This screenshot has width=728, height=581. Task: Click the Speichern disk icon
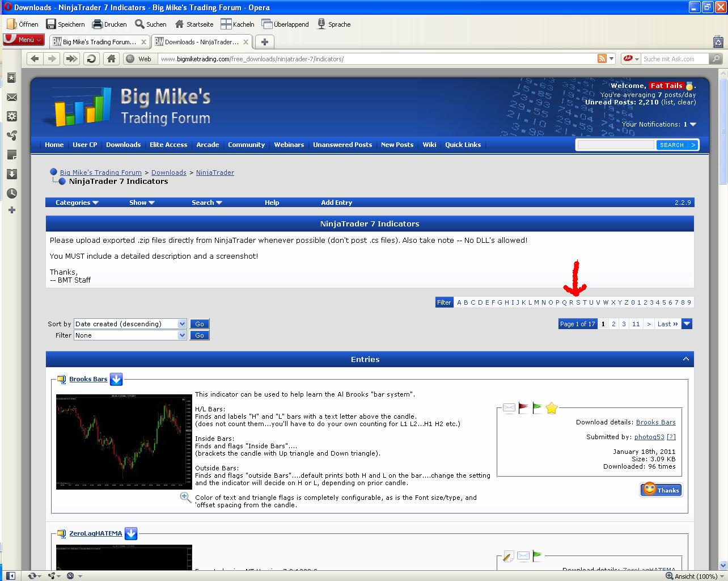click(x=51, y=24)
